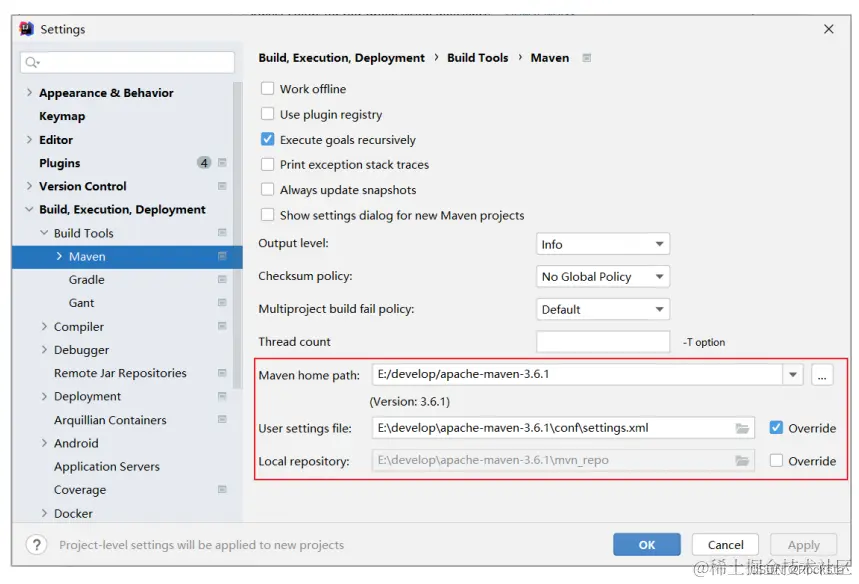The width and height of the screenshot is (859, 584).
Task: Select Gant in the settings tree
Action: pyautogui.click(x=81, y=303)
